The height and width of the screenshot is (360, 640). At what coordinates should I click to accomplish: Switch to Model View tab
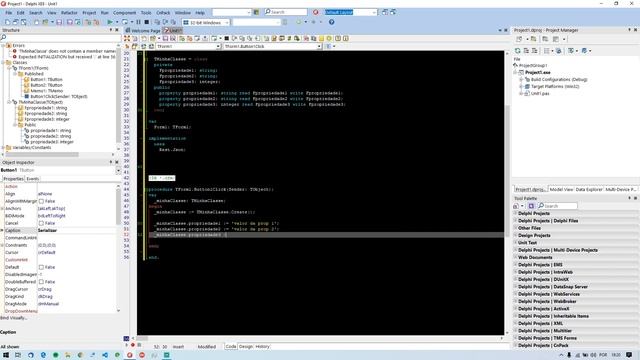(561, 190)
